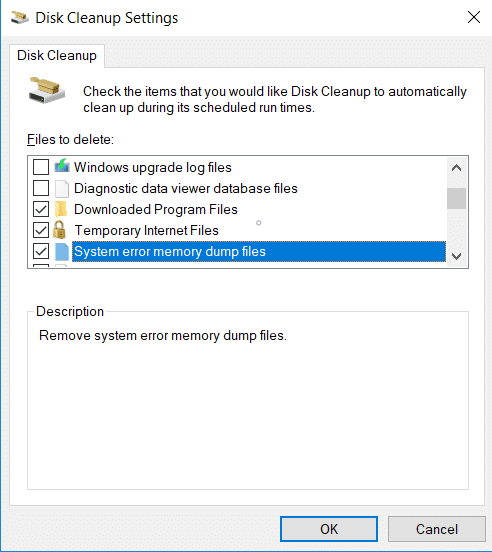Uncheck the Downloaded Program Files checkbox
The image size is (492, 552).
pyautogui.click(x=41, y=209)
